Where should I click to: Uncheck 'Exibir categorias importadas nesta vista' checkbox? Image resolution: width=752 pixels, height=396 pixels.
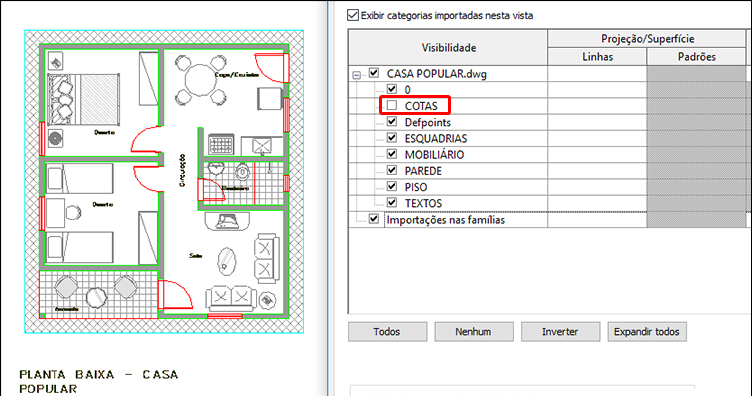click(x=352, y=15)
